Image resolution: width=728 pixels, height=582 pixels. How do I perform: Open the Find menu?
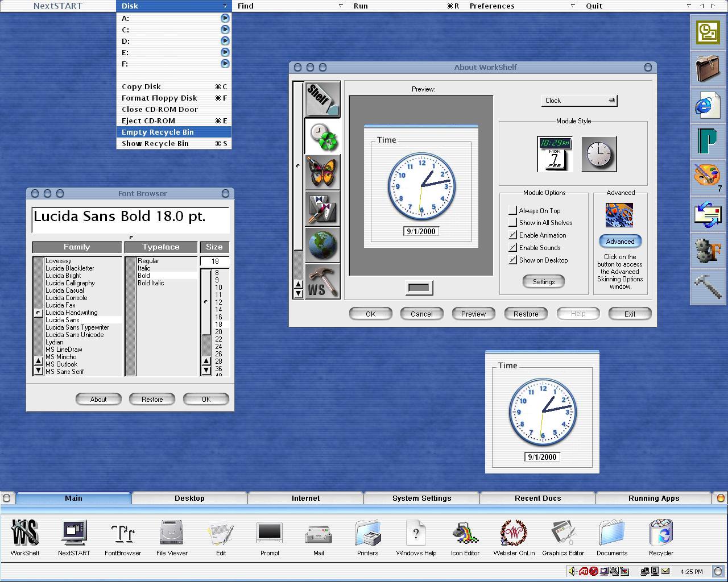290,6
